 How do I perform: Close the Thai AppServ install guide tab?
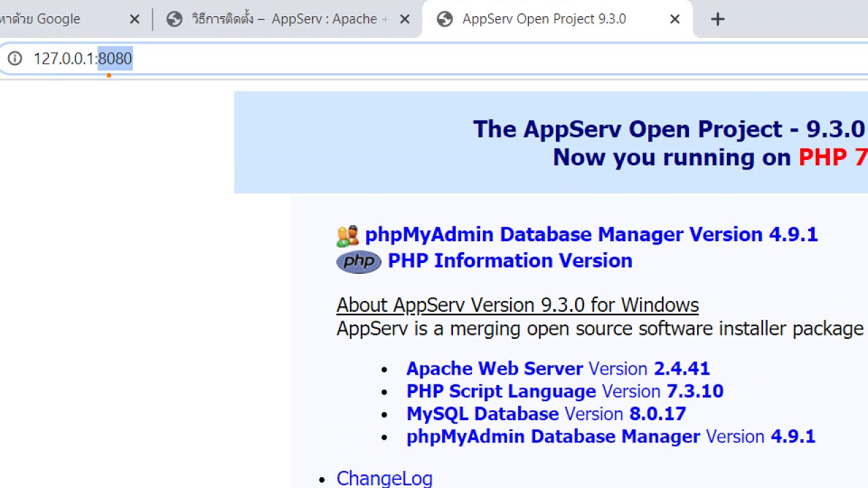(x=405, y=19)
